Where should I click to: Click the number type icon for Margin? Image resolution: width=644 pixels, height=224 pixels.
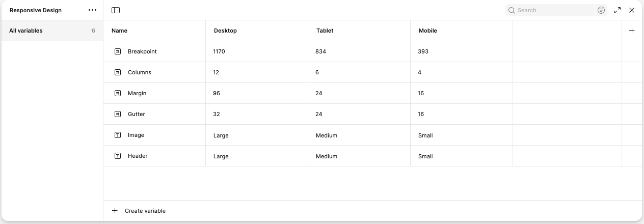click(118, 93)
